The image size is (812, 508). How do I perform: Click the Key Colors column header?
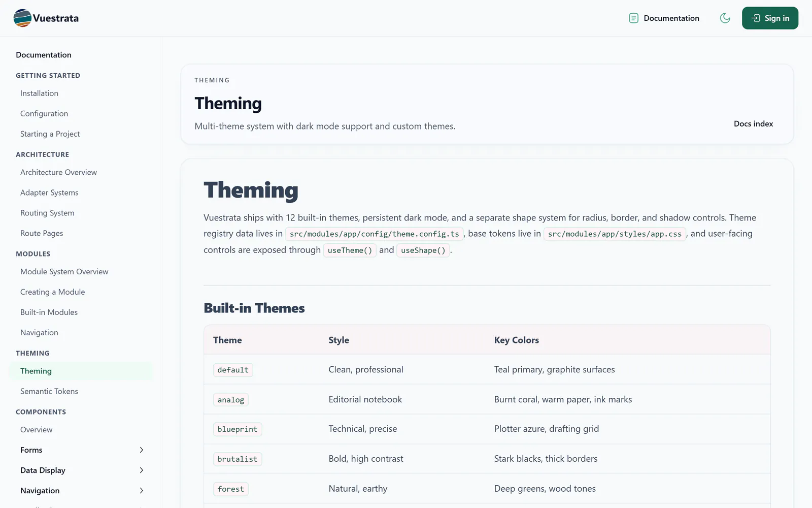click(x=517, y=340)
